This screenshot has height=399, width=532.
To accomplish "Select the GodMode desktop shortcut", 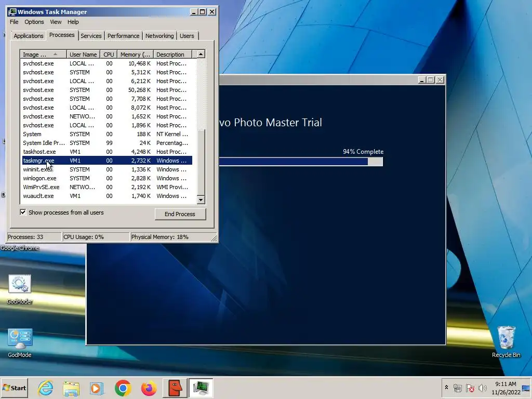I will click(20, 343).
